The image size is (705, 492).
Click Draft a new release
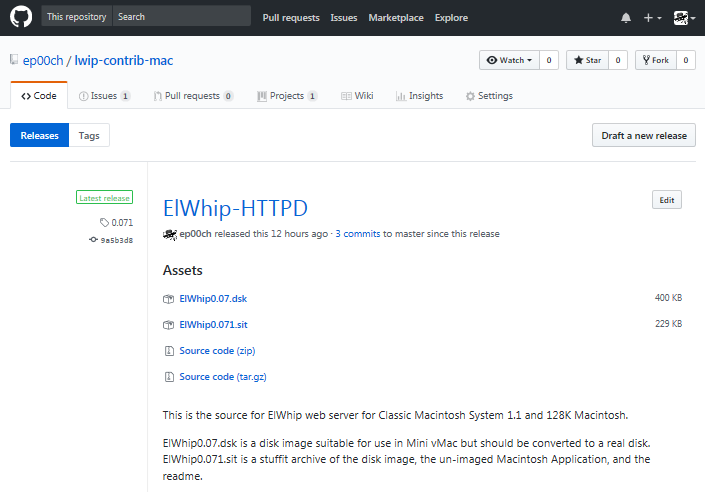tap(644, 135)
